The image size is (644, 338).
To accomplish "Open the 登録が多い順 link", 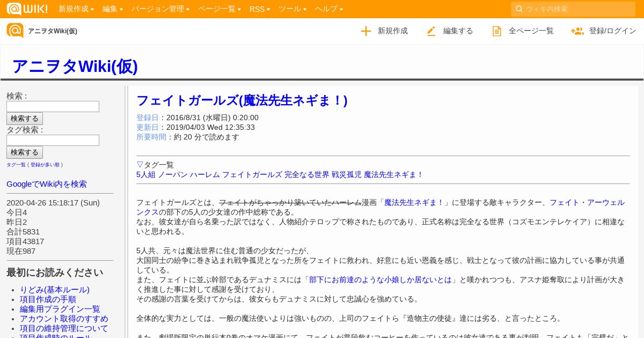I will (45, 165).
